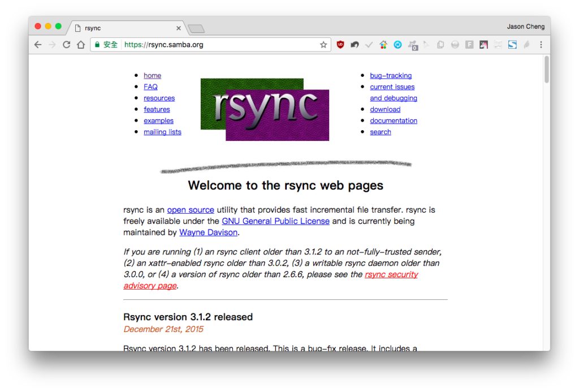The width and height of the screenshot is (579, 392).
Task: Open the rsync security advisory page link
Action: [x=391, y=274]
